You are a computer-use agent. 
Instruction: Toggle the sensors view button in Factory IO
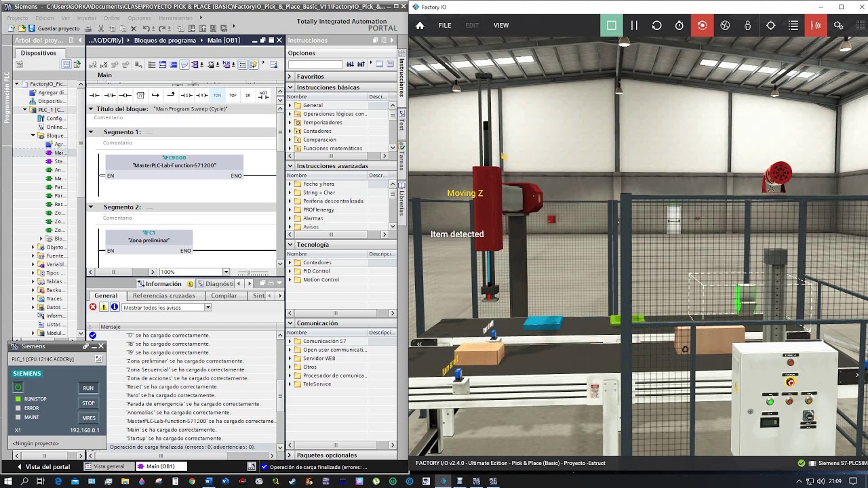[x=816, y=25]
